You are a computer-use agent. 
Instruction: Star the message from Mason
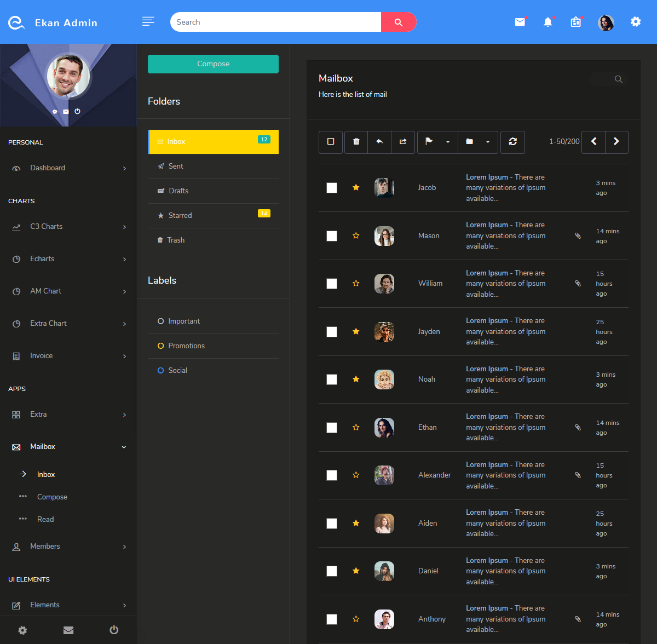[356, 235]
